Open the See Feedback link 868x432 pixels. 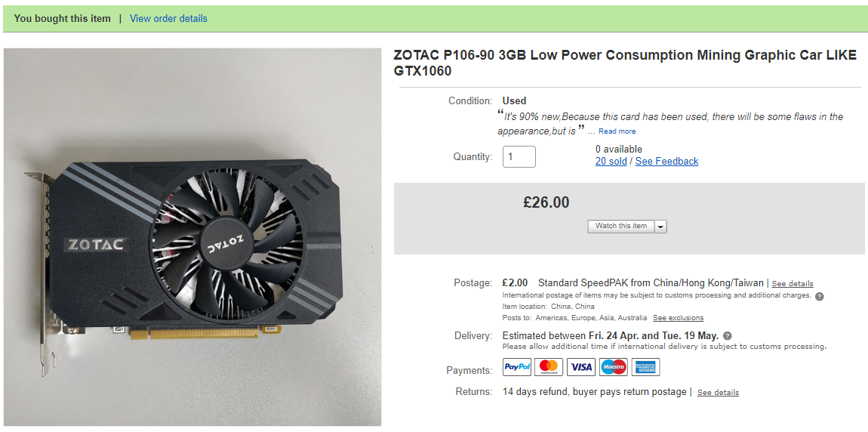pyautogui.click(x=666, y=161)
